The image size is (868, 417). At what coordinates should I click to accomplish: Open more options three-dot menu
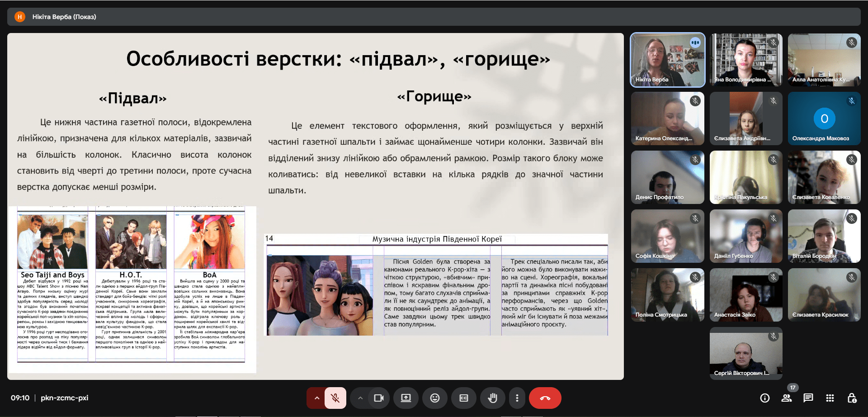(x=517, y=398)
